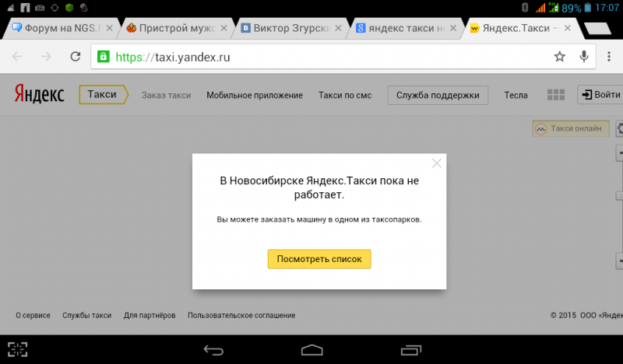Bookmark page with the star icon
The height and width of the screenshot is (364, 623).
559,56
